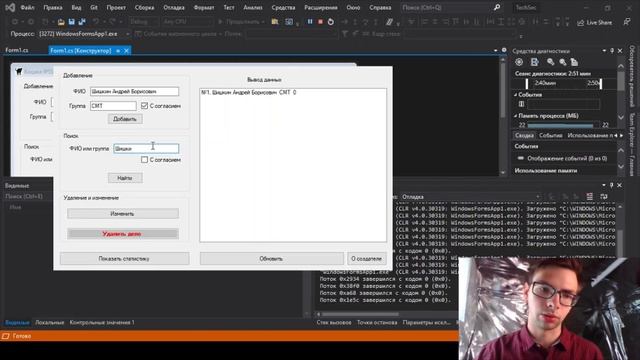Open the Средства диагностики window options arrow

(x=604, y=51)
